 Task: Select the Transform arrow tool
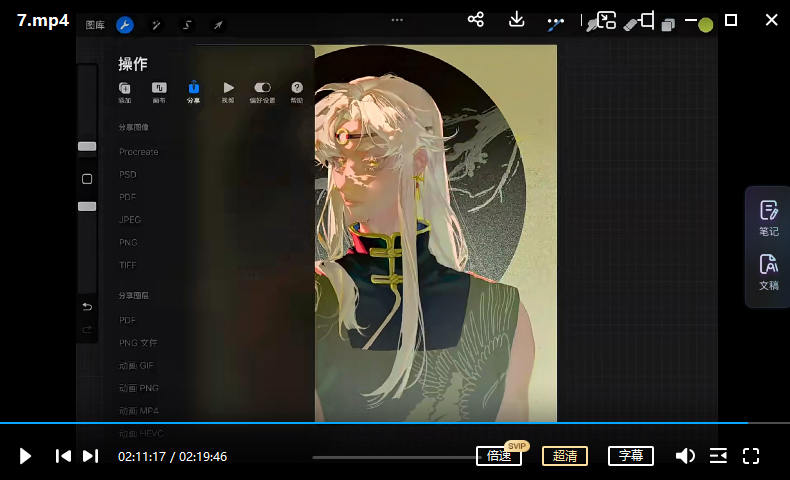[218, 25]
